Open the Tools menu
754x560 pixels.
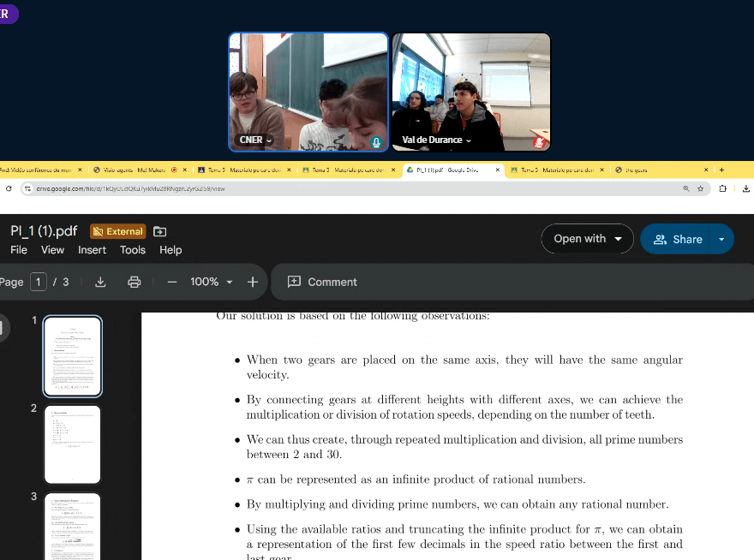[133, 250]
